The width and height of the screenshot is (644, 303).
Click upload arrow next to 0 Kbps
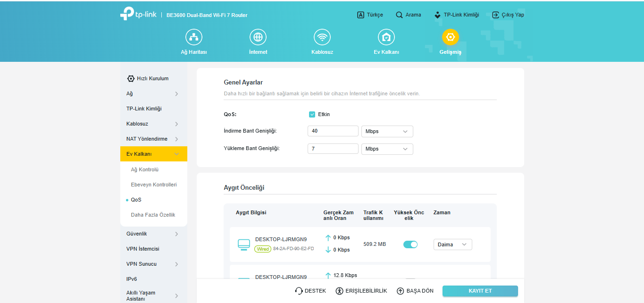[328, 237]
